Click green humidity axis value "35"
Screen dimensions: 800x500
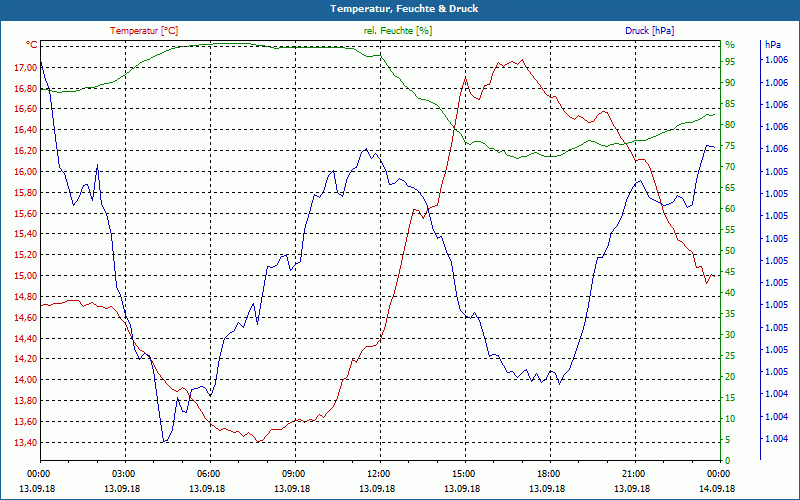[x=730, y=314]
